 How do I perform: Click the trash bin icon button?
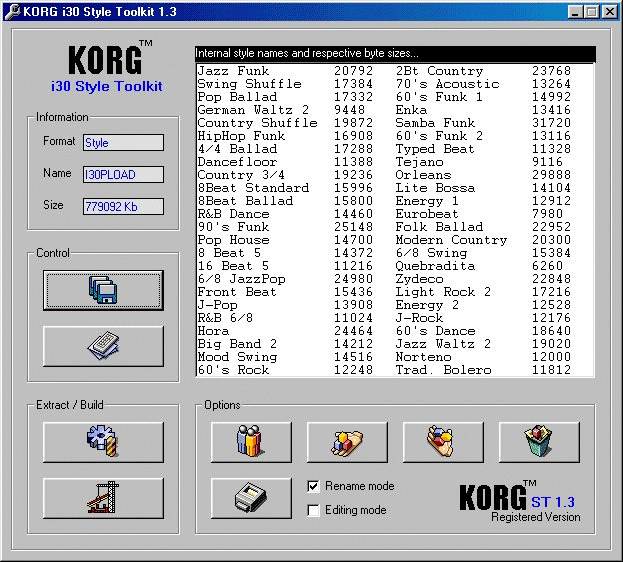pos(539,442)
